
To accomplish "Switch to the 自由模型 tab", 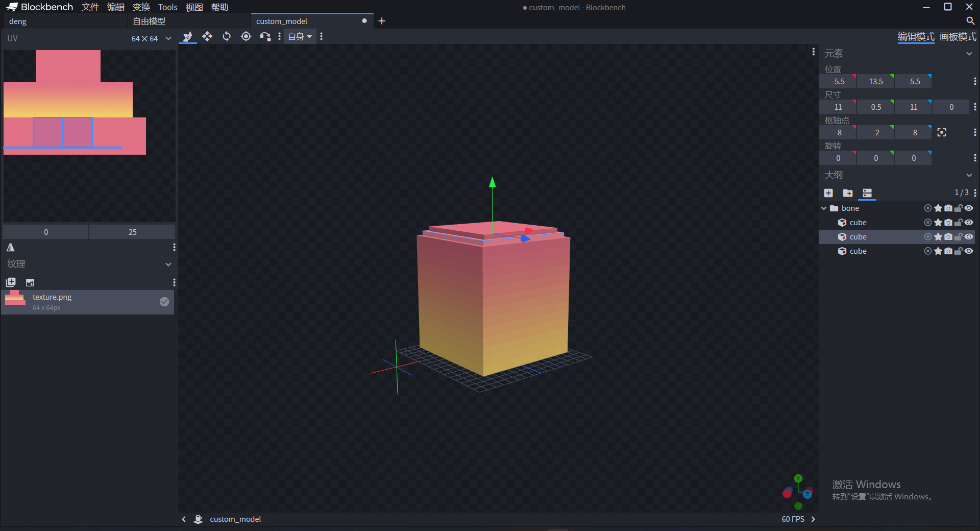I will pos(149,21).
